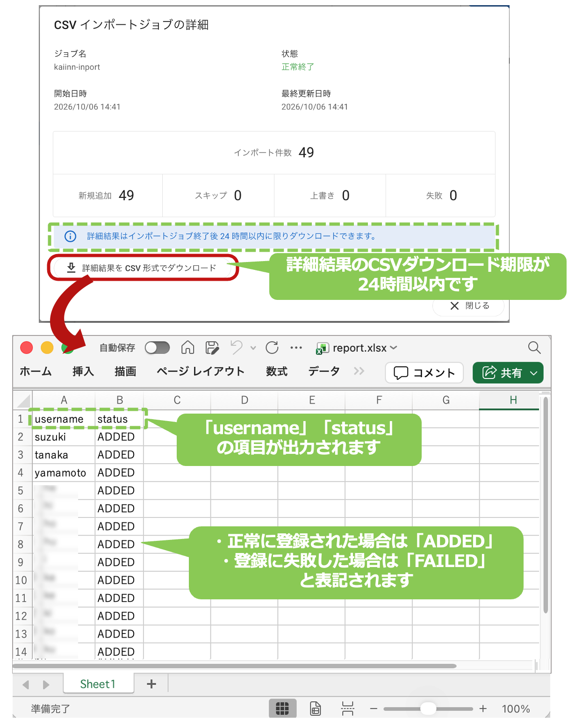Add a new sheet with plus button

pos(151,684)
